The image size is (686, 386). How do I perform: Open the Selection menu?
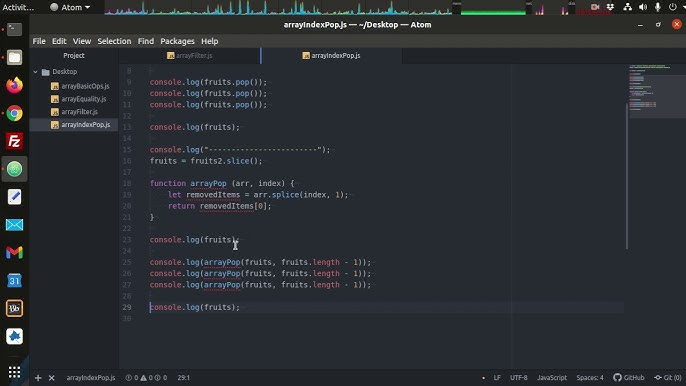click(114, 41)
